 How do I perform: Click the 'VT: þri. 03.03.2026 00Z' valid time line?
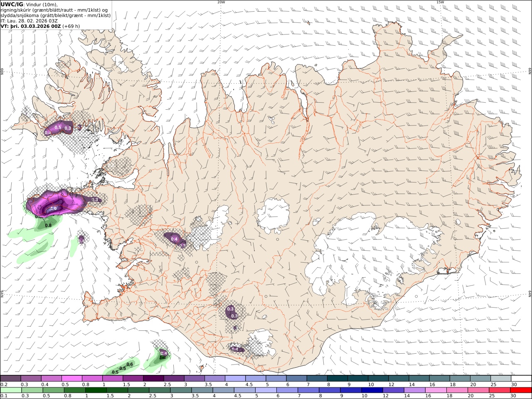(31, 26)
